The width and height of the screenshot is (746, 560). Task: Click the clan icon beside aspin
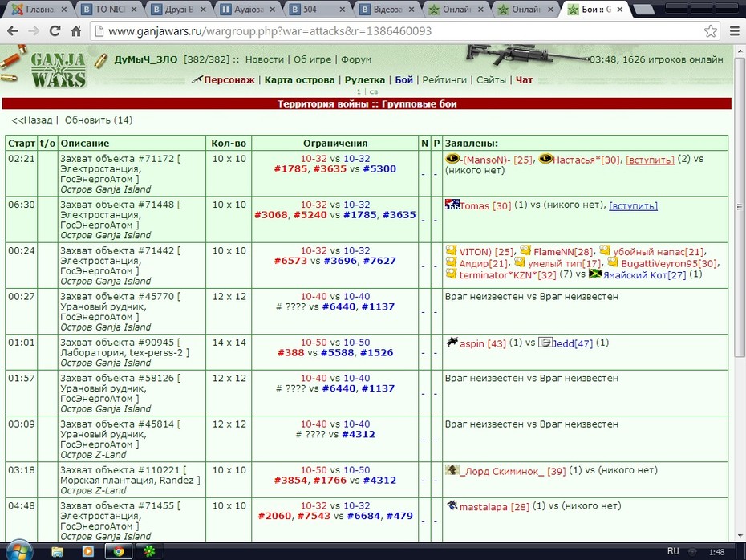coord(452,342)
